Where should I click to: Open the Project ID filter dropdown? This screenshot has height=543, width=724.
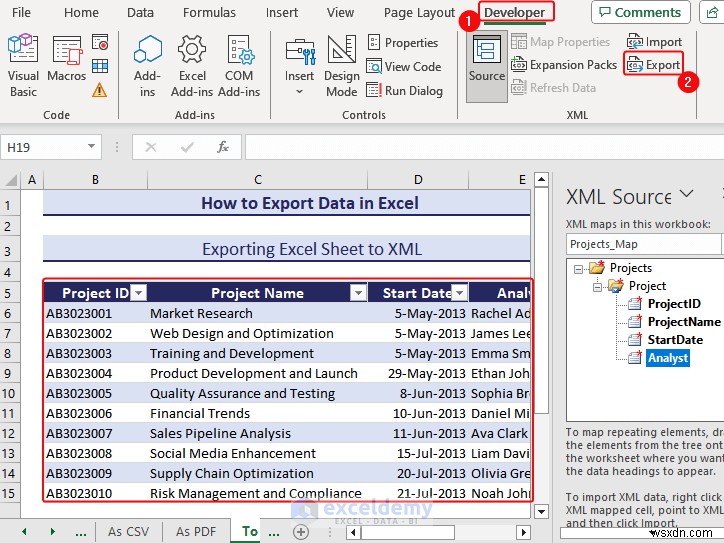pyautogui.click(x=138, y=293)
